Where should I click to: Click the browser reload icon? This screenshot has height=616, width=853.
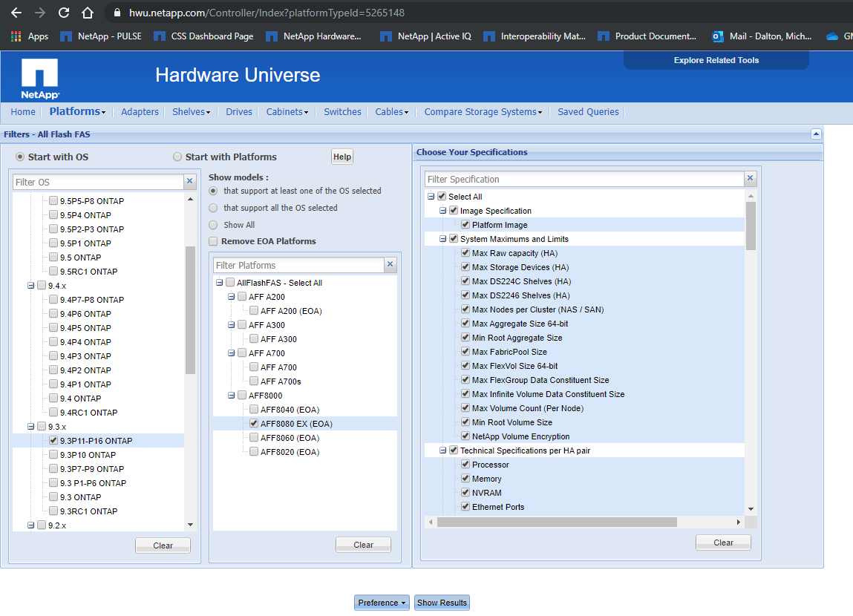pos(64,13)
